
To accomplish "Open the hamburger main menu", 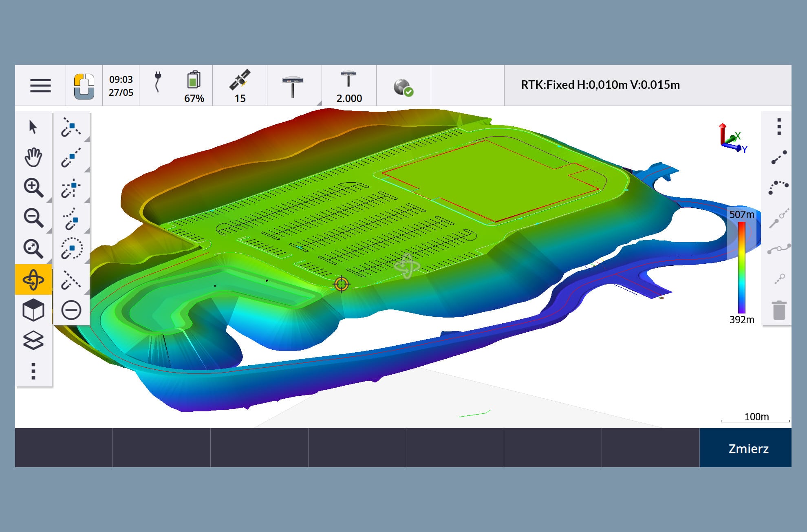I will tap(40, 86).
